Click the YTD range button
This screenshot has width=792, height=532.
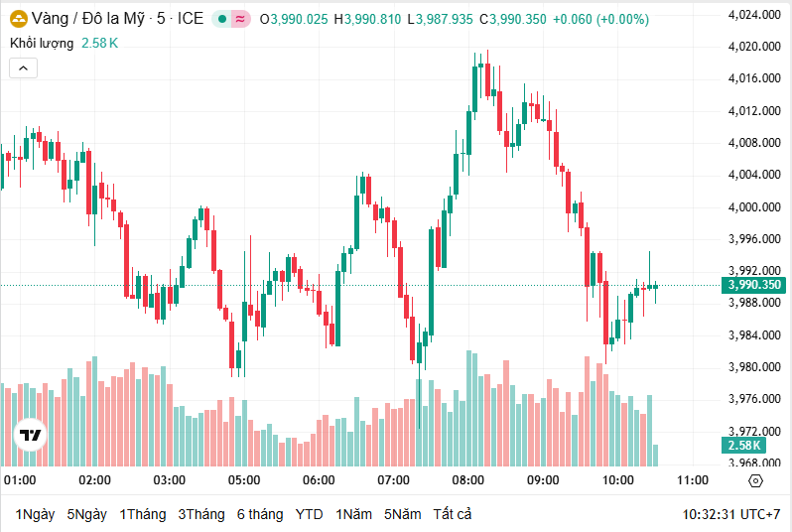(309, 514)
